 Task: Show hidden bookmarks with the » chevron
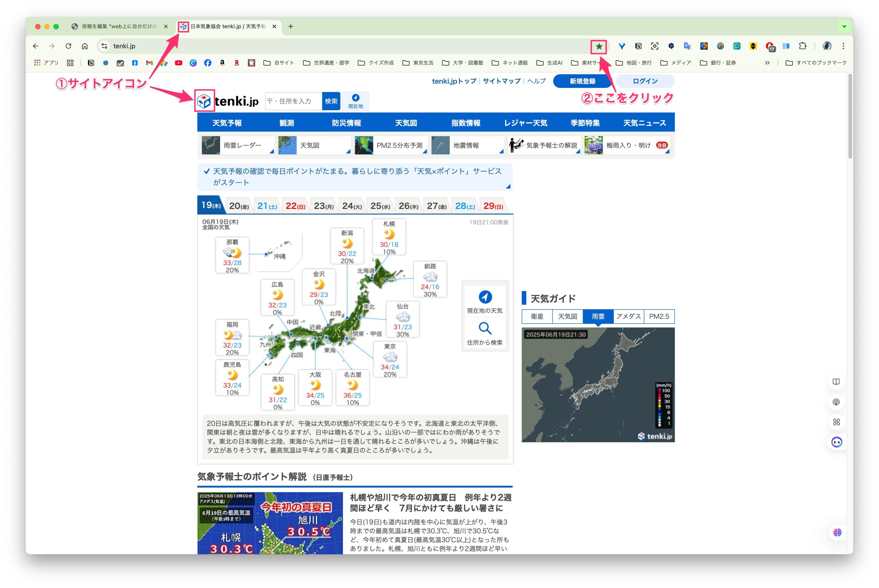[767, 63]
